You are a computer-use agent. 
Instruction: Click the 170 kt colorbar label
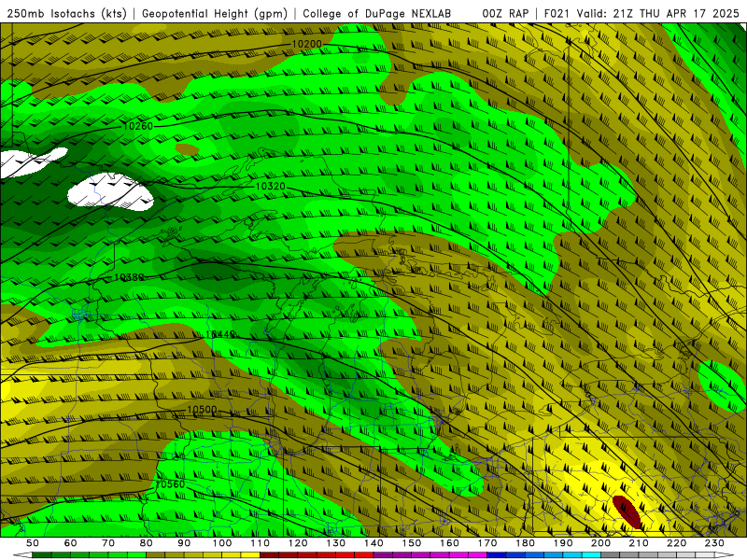tap(486, 543)
